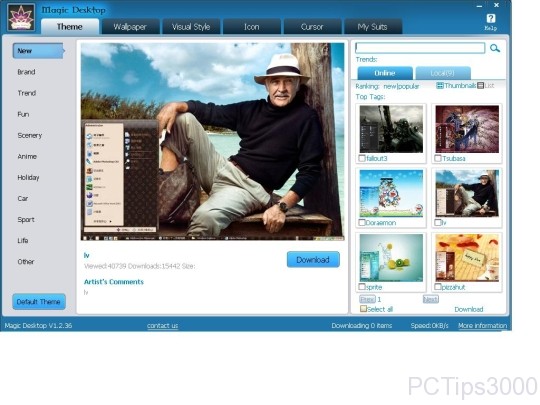Click the Magic Desktop logo icon
540x405 pixels.
(x=21, y=18)
